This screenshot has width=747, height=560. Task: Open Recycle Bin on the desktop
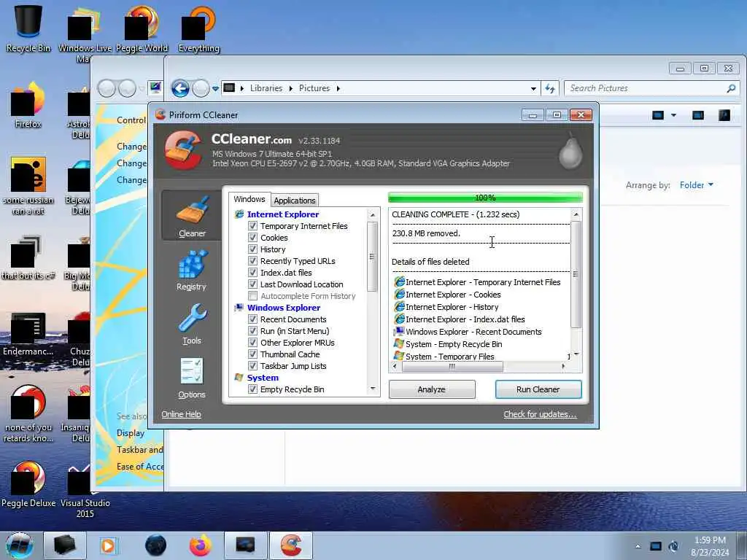pyautogui.click(x=28, y=28)
